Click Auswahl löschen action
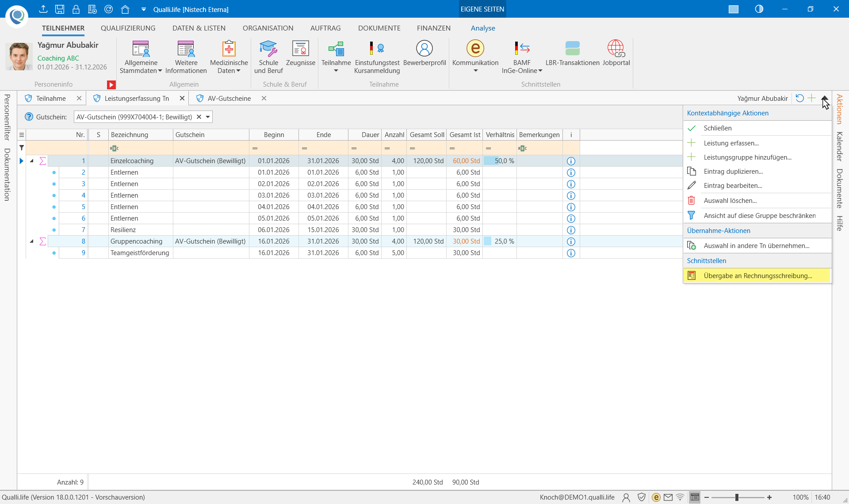 (730, 200)
